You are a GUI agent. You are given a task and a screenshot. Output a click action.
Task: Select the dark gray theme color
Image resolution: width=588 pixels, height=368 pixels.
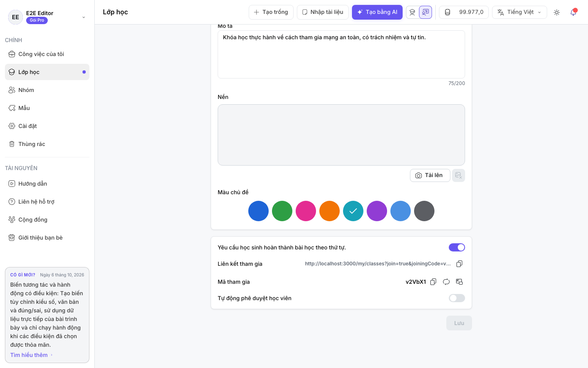pyautogui.click(x=424, y=211)
